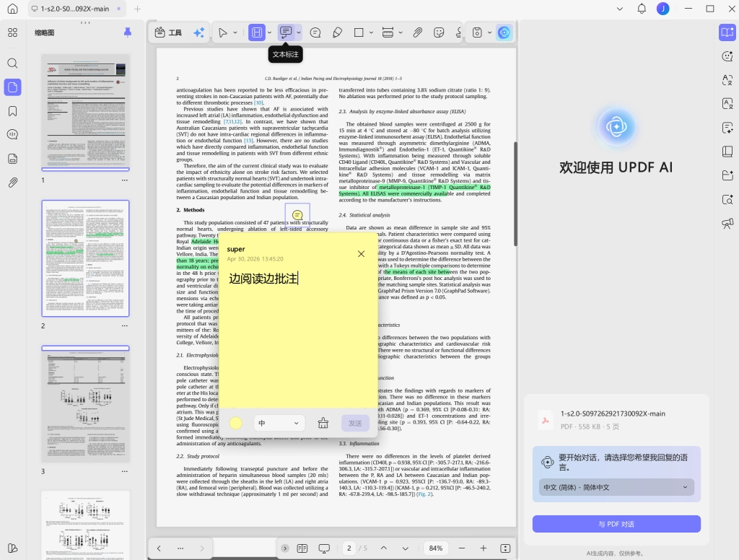Open page 1 thumbnail more options
Viewport: 739px width, 560px height.
[x=124, y=180]
